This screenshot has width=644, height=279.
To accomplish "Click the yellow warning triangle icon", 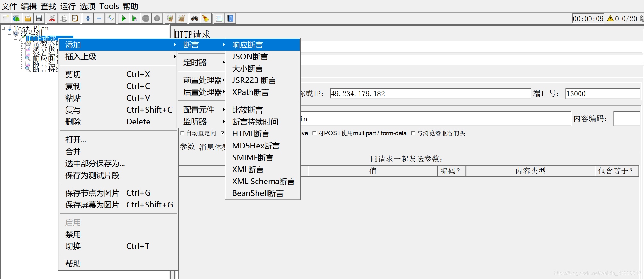I will coord(610,18).
